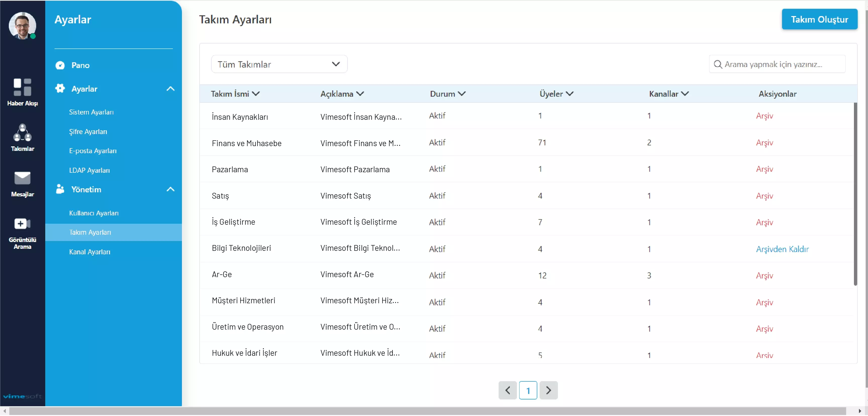Viewport: 868px width, 416px height.
Task: Open Sistem Ayarları
Action: pos(91,112)
